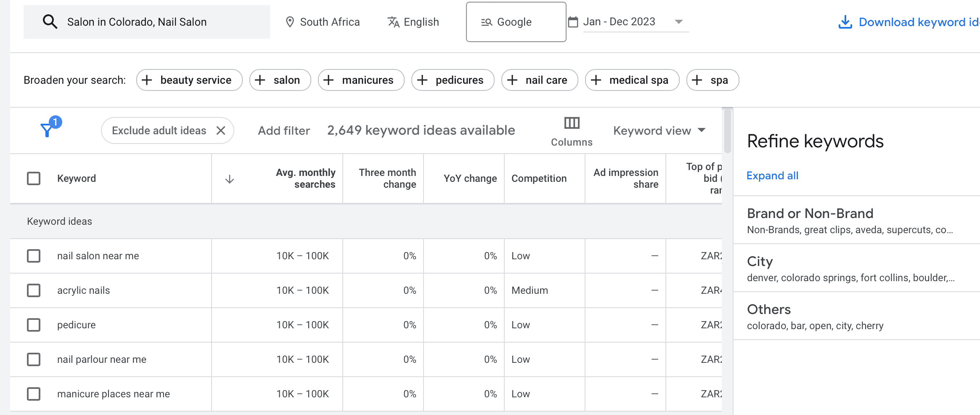Click the location pin icon near South Africa
The height and width of the screenshot is (415, 980).
290,21
